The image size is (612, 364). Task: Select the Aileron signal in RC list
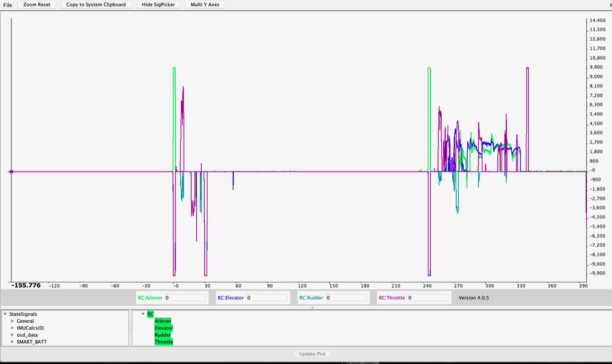tap(163, 321)
